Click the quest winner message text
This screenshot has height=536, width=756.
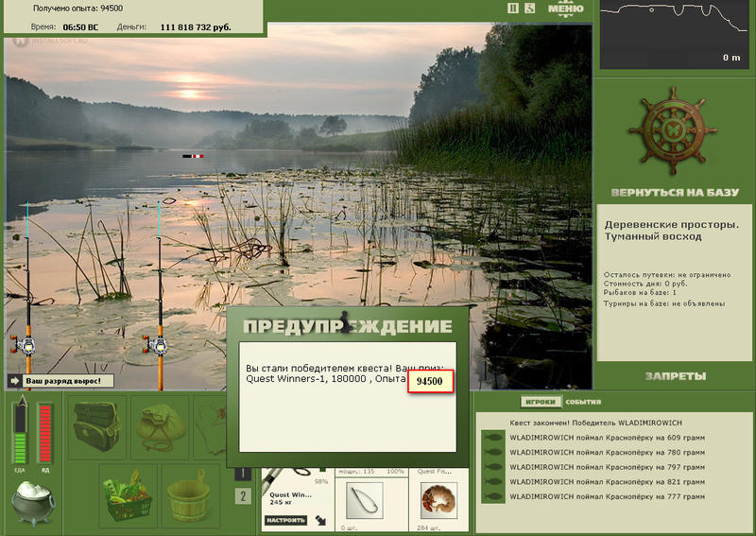(344, 373)
